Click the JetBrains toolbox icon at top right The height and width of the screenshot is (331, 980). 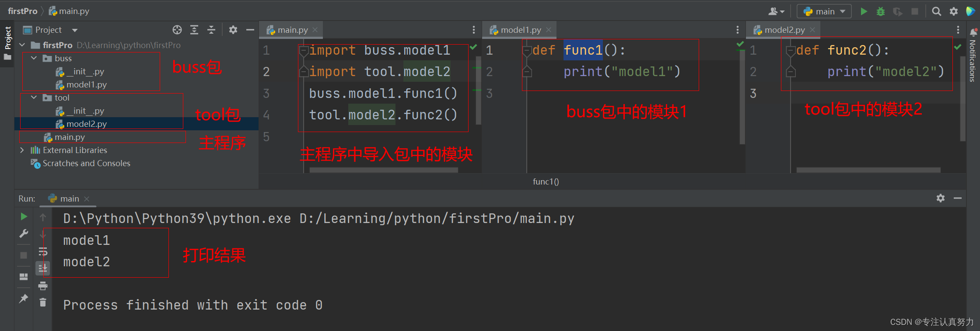click(x=970, y=11)
